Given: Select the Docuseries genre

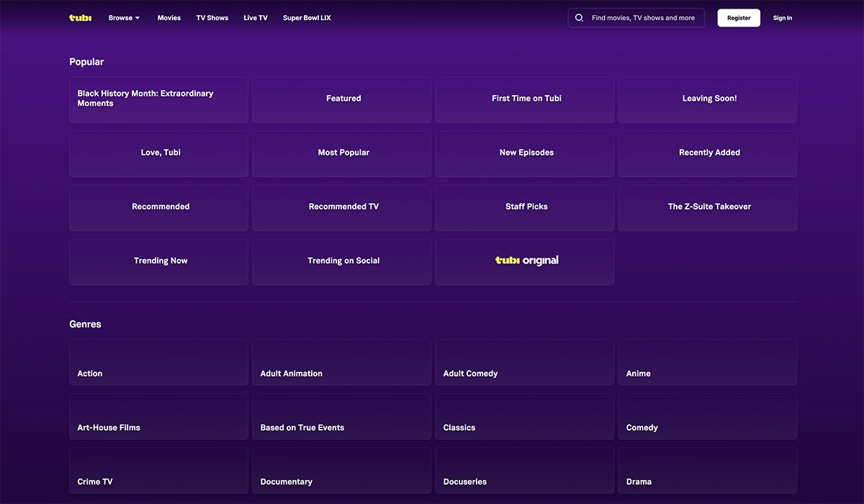Looking at the screenshot, I should pos(525,470).
